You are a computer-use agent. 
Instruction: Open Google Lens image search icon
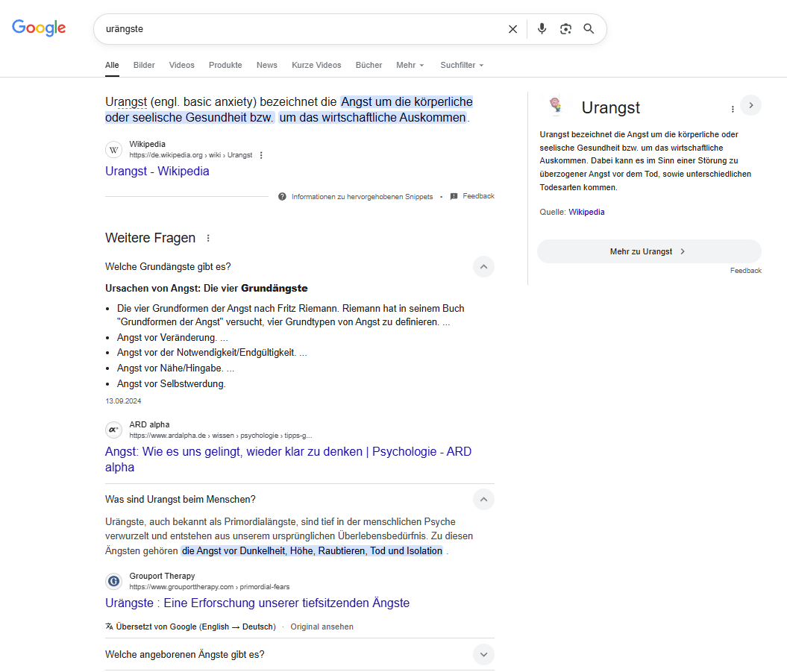565,29
